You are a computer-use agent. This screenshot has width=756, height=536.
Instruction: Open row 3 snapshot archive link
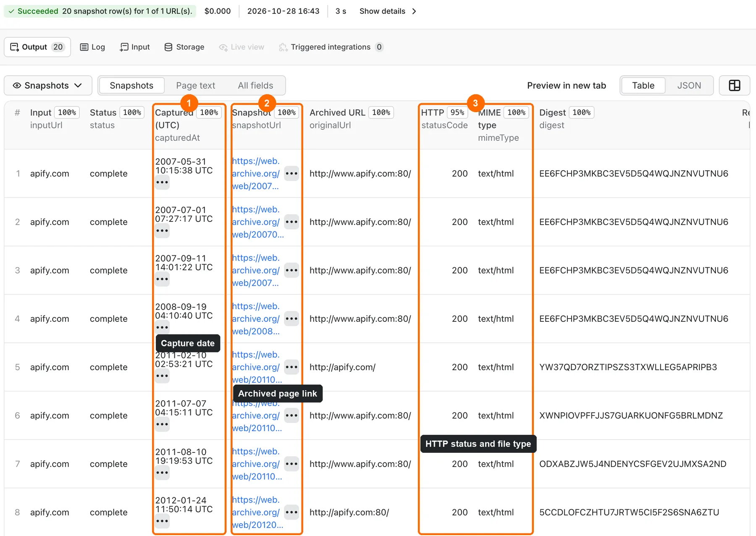pos(256,270)
